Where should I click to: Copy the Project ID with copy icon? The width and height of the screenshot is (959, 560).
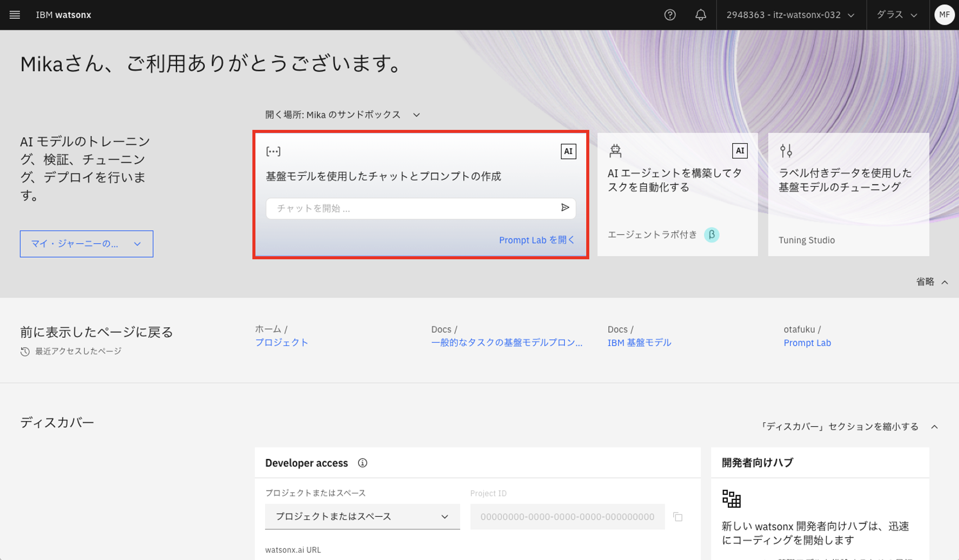[678, 517]
